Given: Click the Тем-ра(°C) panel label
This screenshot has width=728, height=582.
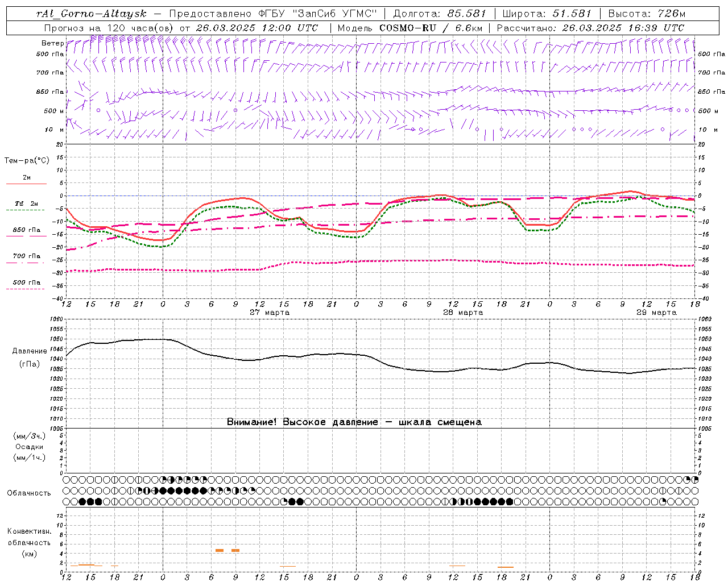Looking at the screenshot, I should click(x=27, y=161).
